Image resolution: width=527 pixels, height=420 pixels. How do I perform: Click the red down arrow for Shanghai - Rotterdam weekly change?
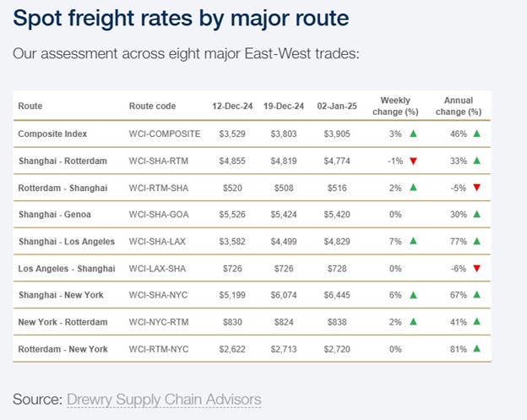click(413, 161)
